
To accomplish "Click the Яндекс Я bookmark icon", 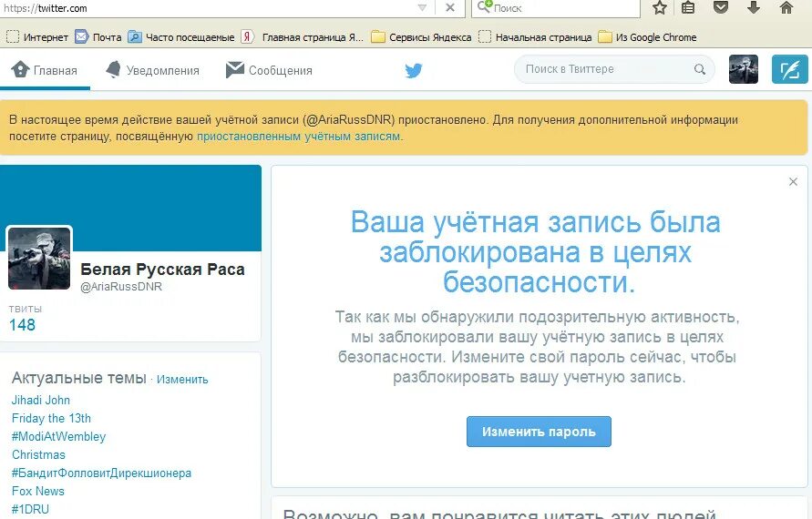I will click(x=248, y=36).
